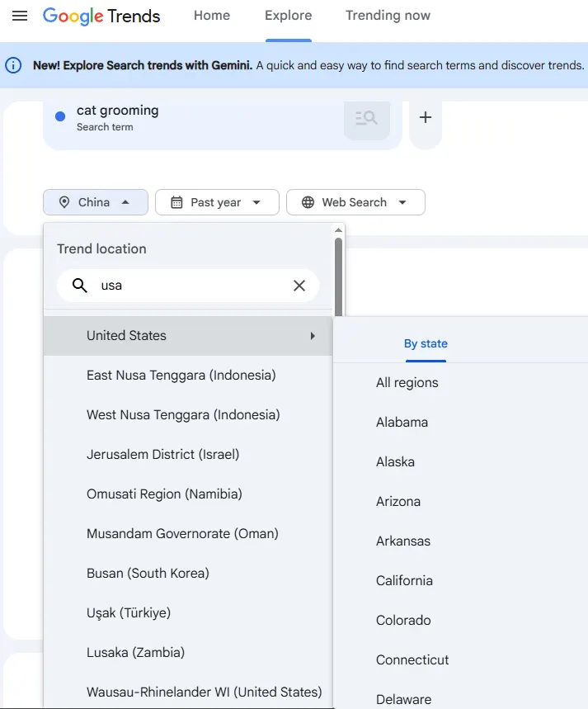Click the scrollbar up arrow in location panel

point(338,230)
